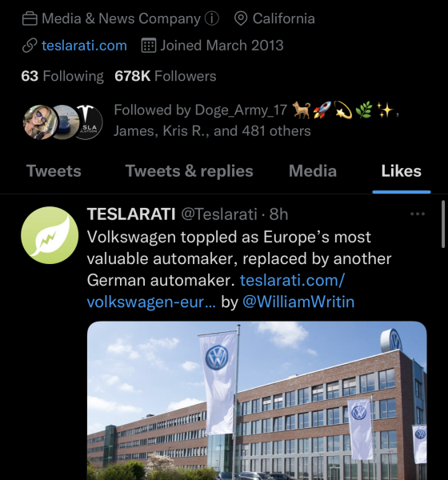
Task: Click the woman with glasses follower avatar
Action: (39, 122)
